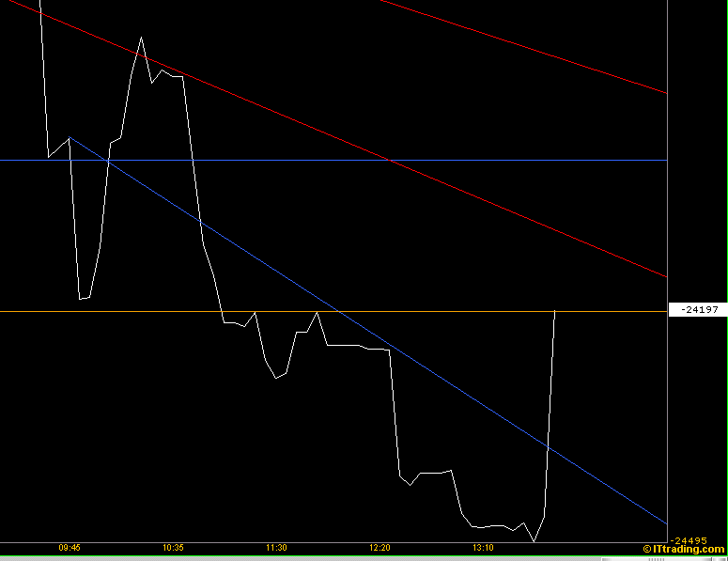Click the -24495 price scale value
Viewport: 728px width, 561px height.
coord(689,540)
